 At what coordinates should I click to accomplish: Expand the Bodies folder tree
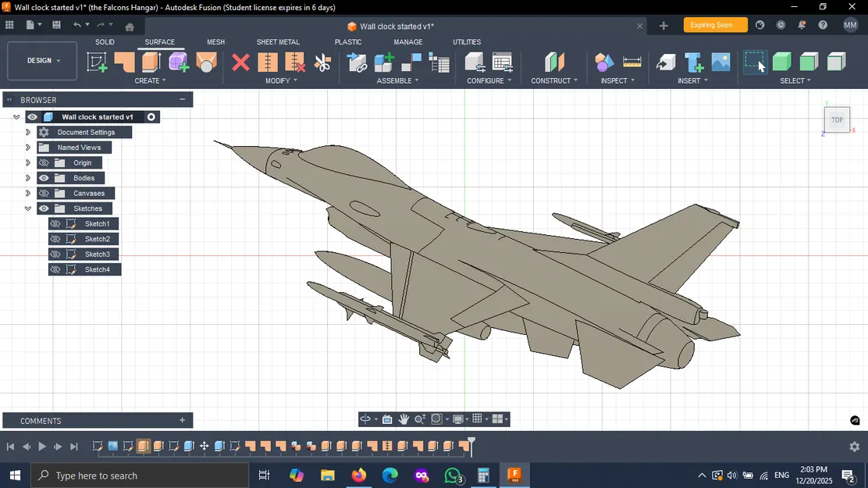pyautogui.click(x=28, y=178)
